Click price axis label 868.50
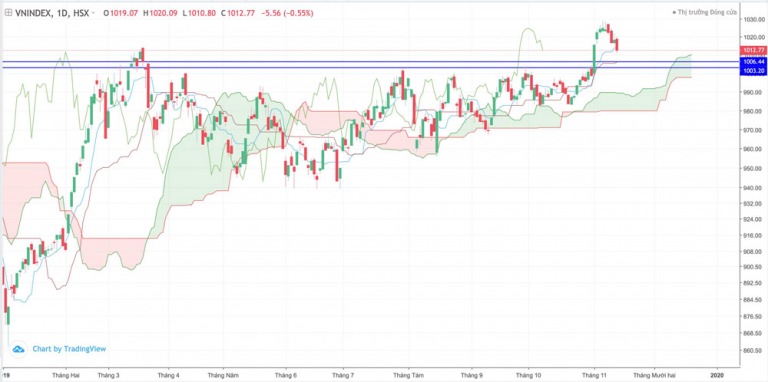768x382 pixels. 754,333
